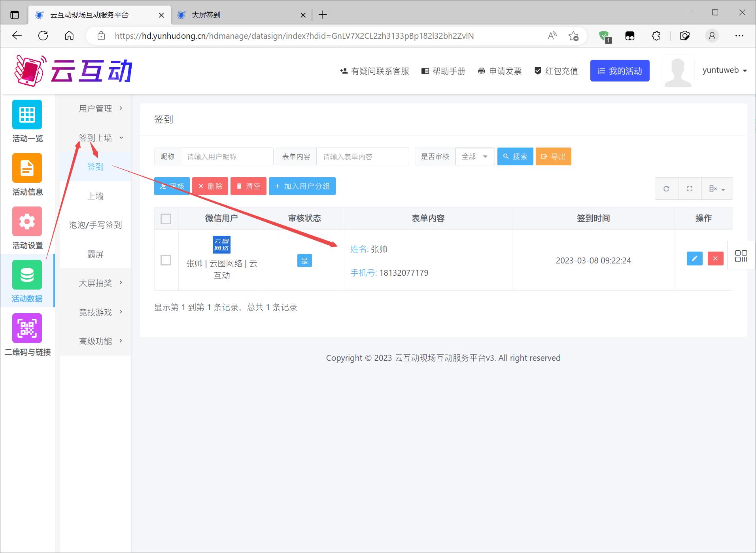
Task: Expand the yuntuweb account menu
Action: (724, 70)
